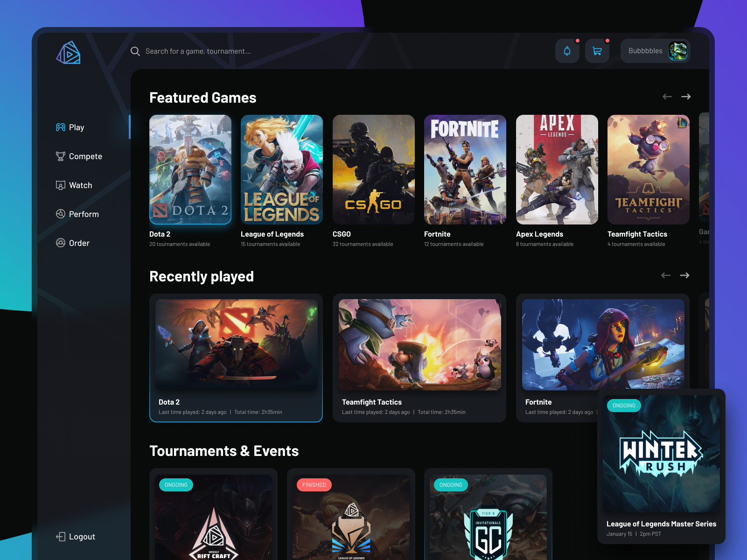747x560 pixels.
Task: Click the 'CSGO' title text
Action: click(342, 234)
